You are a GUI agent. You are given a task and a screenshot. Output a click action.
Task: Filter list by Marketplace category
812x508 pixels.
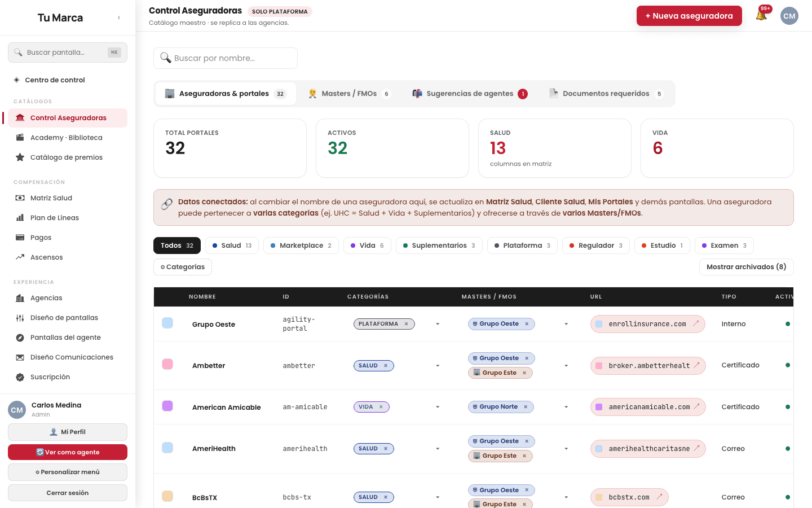point(301,246)
